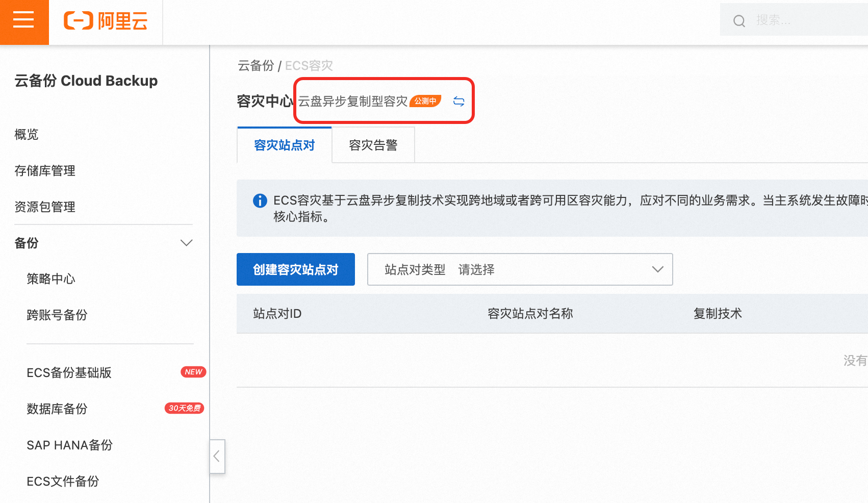Viewport: 868px width, 503px height.
Task: Collapse the sidebar with arrow handle
Action: (x=217, y=456)
